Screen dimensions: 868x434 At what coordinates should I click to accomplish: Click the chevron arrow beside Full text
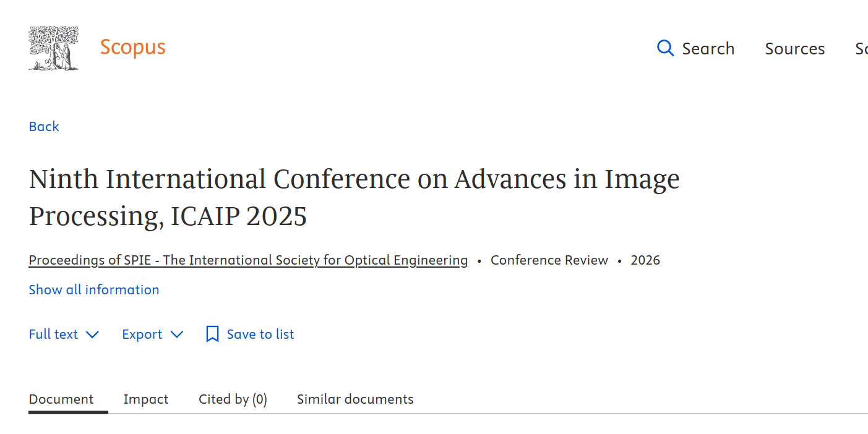tap(92, 334)
